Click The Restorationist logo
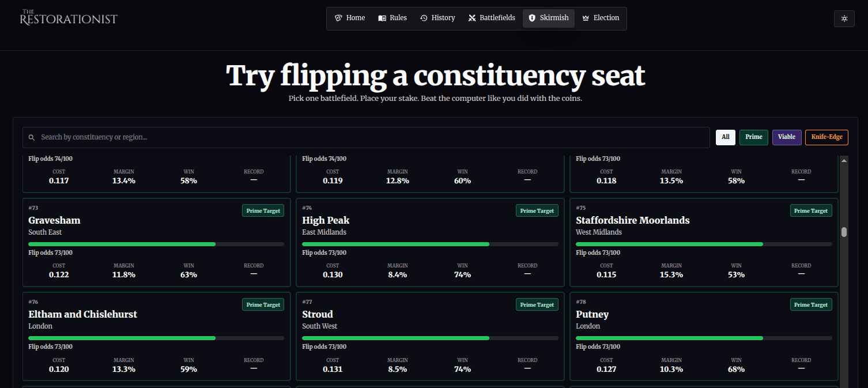Screen dimensions: 868x388 click(69, 17)
